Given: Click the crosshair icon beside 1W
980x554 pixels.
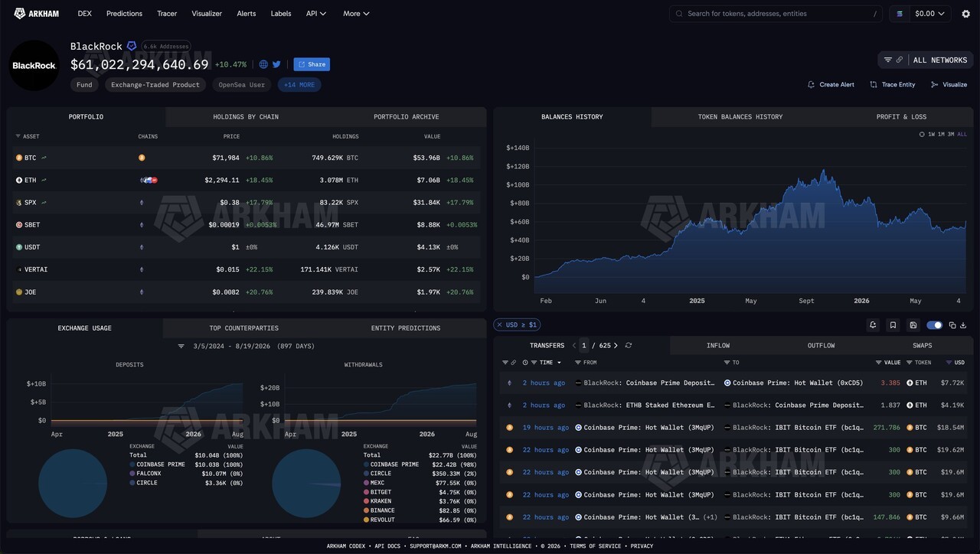Looking at the screenshot, I should (x=922, y=135).
